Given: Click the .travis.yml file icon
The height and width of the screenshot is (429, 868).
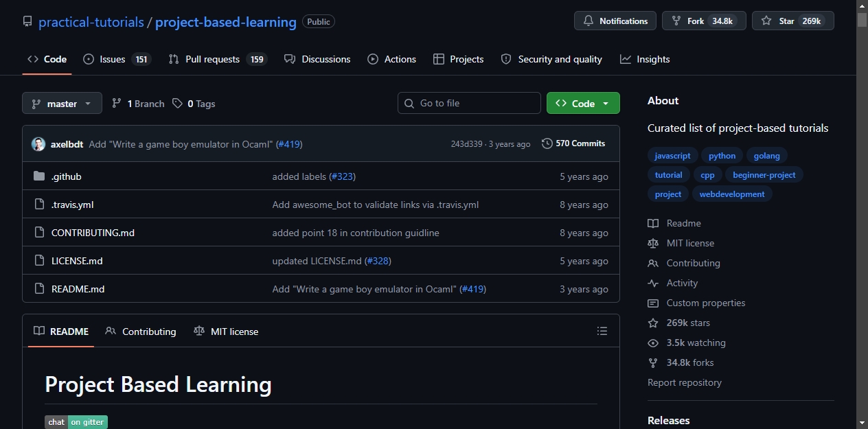Looking at the screenshot, I should 39,205.
